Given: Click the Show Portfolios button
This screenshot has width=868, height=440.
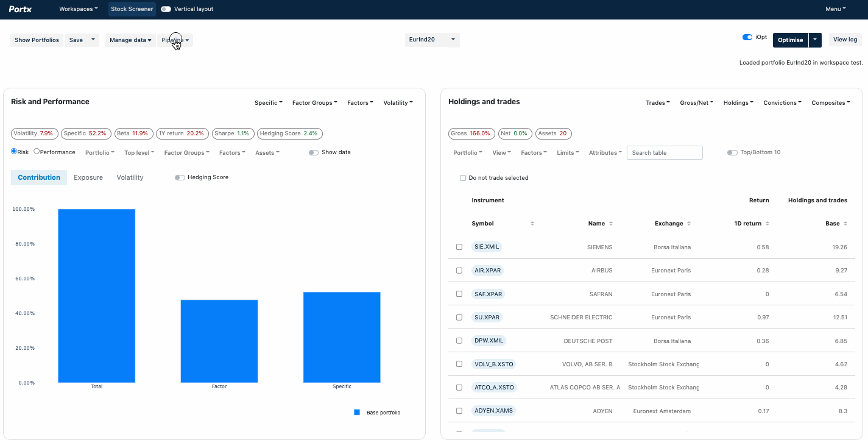Looking at the screenshot, I should click(37, 40).
